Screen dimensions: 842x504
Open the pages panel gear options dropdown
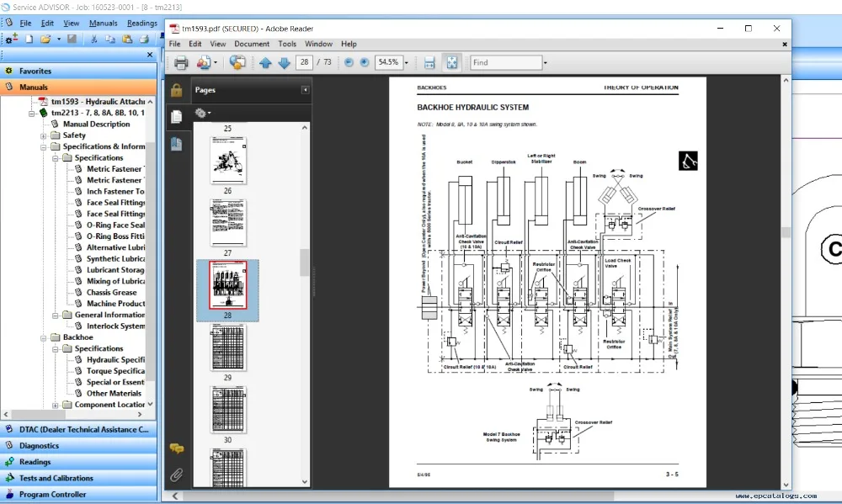[202, 113]
